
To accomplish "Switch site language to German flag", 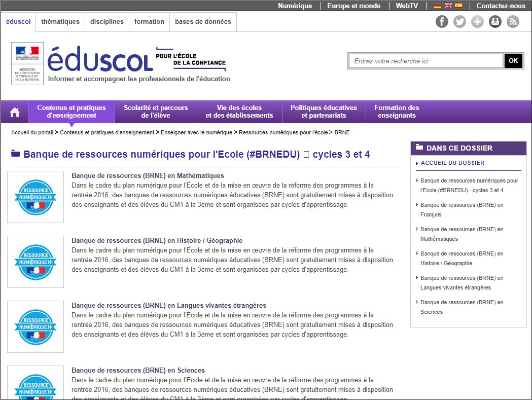I will pyautogui.click(x=438, y=6).
